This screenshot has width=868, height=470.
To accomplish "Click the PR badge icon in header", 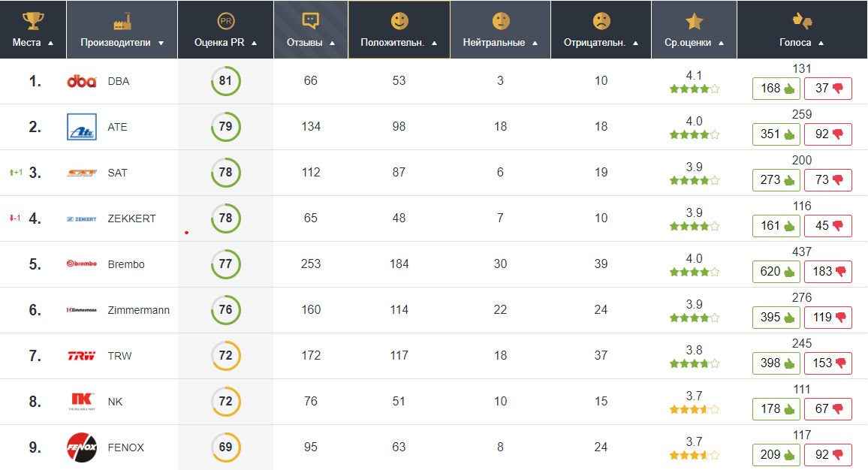I will tap(225, 20).
